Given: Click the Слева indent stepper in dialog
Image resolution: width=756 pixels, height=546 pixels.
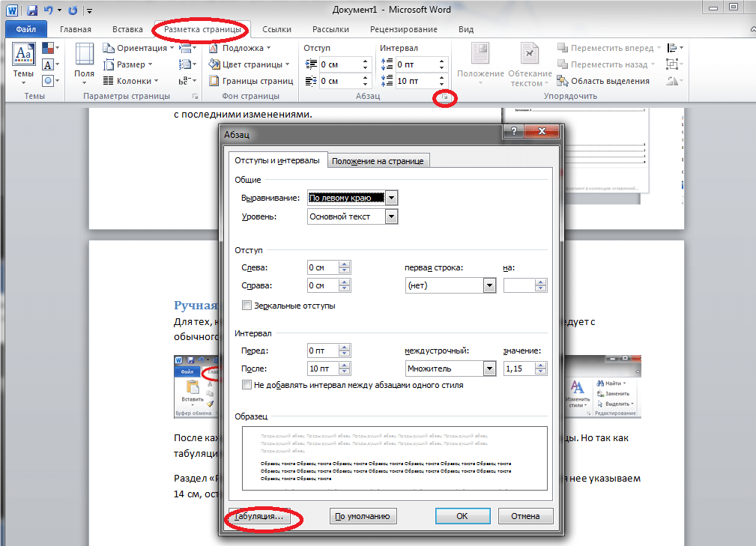Looking at the screenshot, I should click(344, 267).
